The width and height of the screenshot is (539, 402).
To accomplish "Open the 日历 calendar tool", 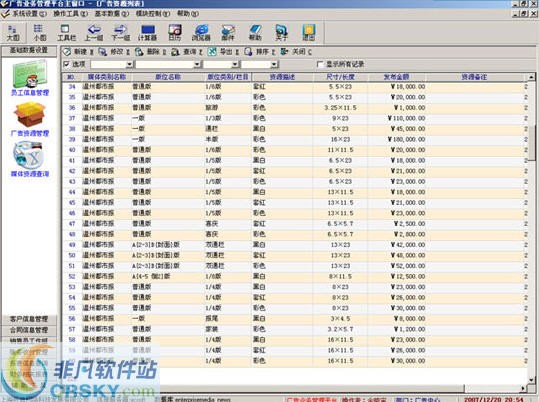I will (175, 33).
